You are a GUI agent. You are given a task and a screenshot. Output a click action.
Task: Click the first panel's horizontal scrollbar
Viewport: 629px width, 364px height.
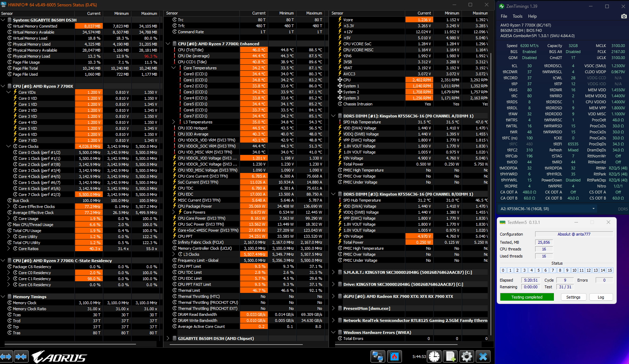point(70,344)
